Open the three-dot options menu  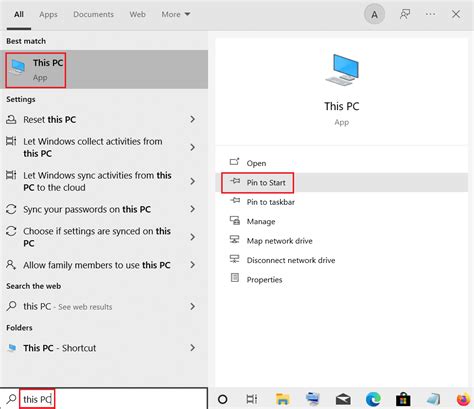pyautogui.click(x=430, y=14)
